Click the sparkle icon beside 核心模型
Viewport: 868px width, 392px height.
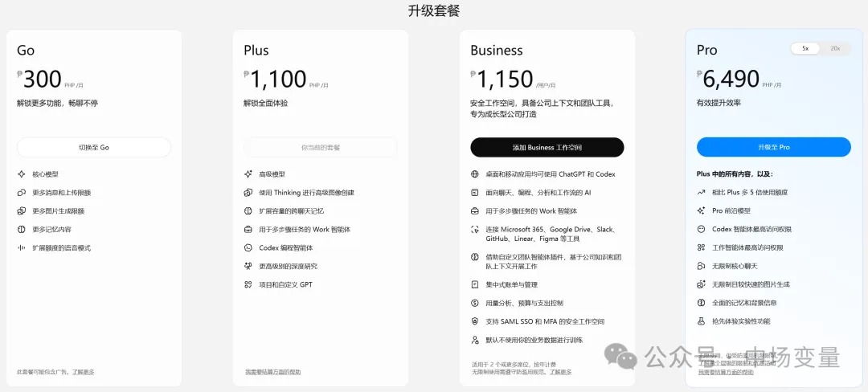[22, 174]
